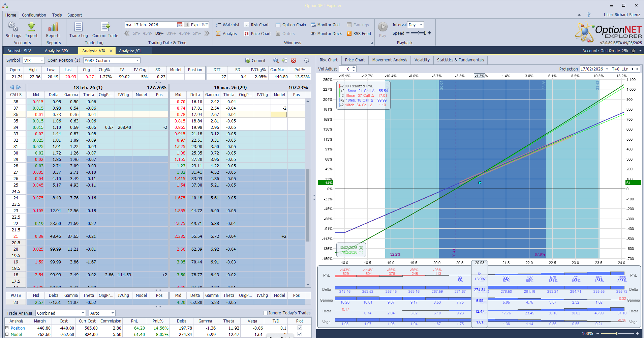
Task: Click the Commit Trade icon
Action: [105, 30]
